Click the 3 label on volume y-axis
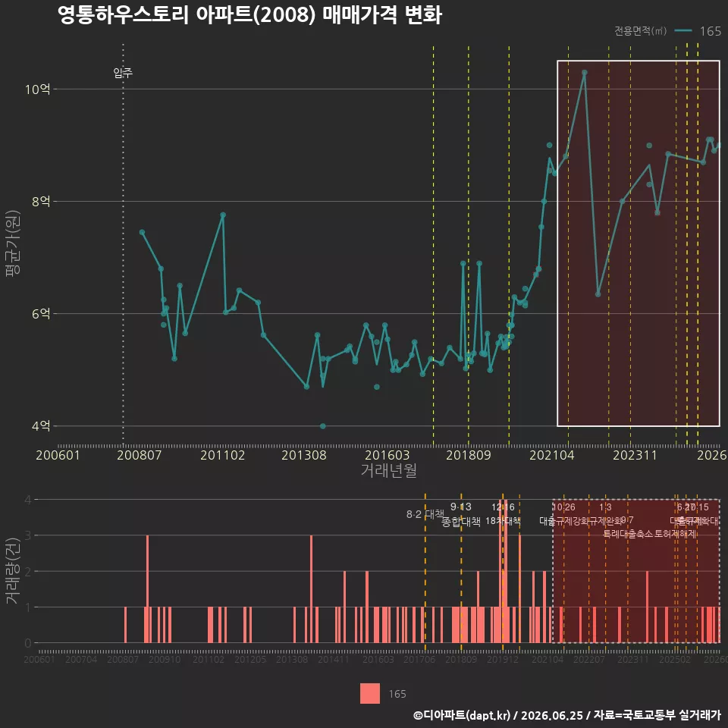The height and width of the screenshot is (728, 728). [28, 535]
